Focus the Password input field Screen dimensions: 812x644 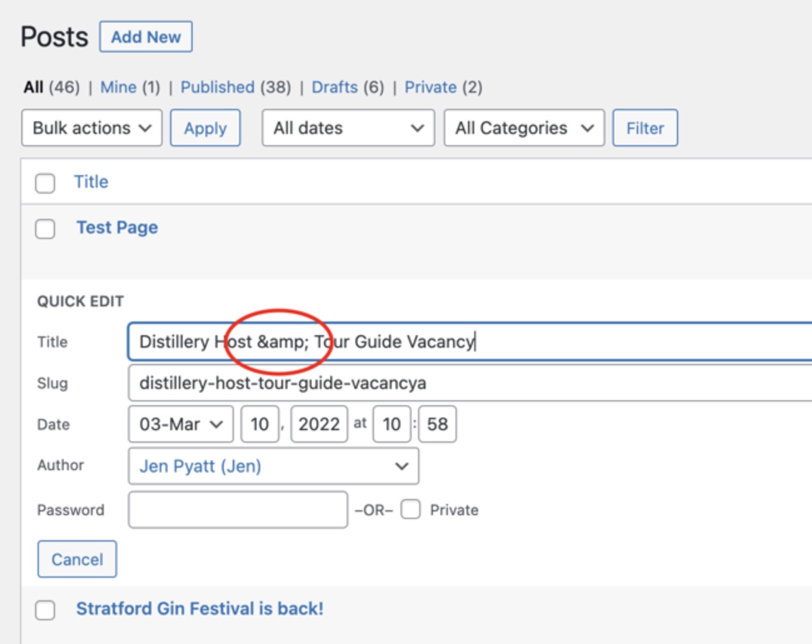[238, 510]
